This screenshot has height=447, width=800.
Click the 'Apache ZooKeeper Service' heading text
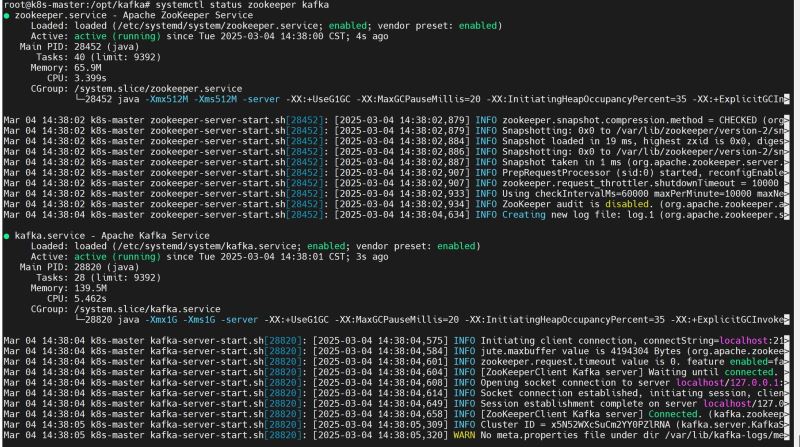[188, 15]
